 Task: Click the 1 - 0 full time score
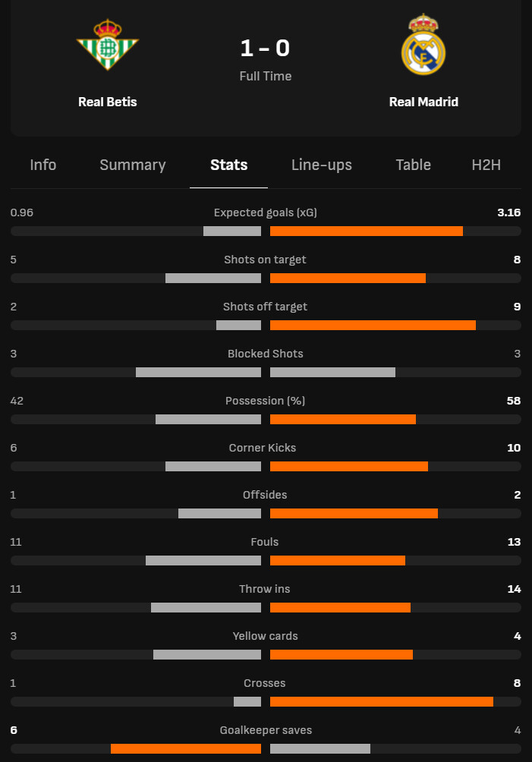(x=266, y=48)
